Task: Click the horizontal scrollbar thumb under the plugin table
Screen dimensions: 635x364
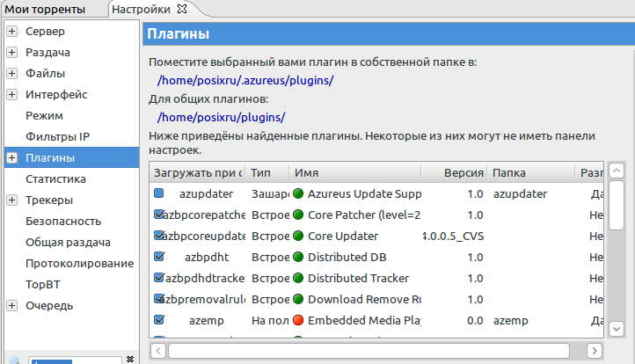Action: [x=369, y=351]
